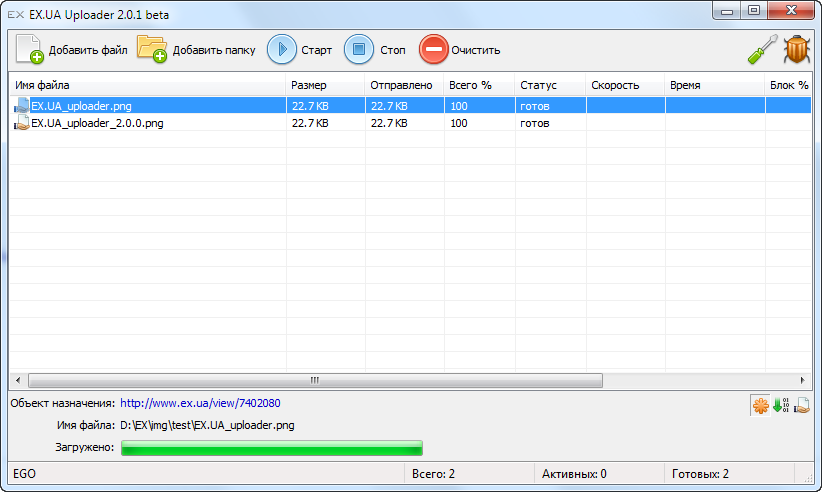Viewport: 822px width, 492px height.
Task: Select the file icon of EX.UA_uploader.png
Action: [21, 106]
